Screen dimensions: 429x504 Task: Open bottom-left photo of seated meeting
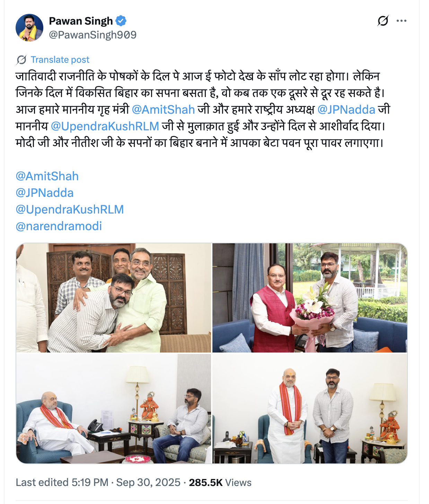tap(114, 409)
